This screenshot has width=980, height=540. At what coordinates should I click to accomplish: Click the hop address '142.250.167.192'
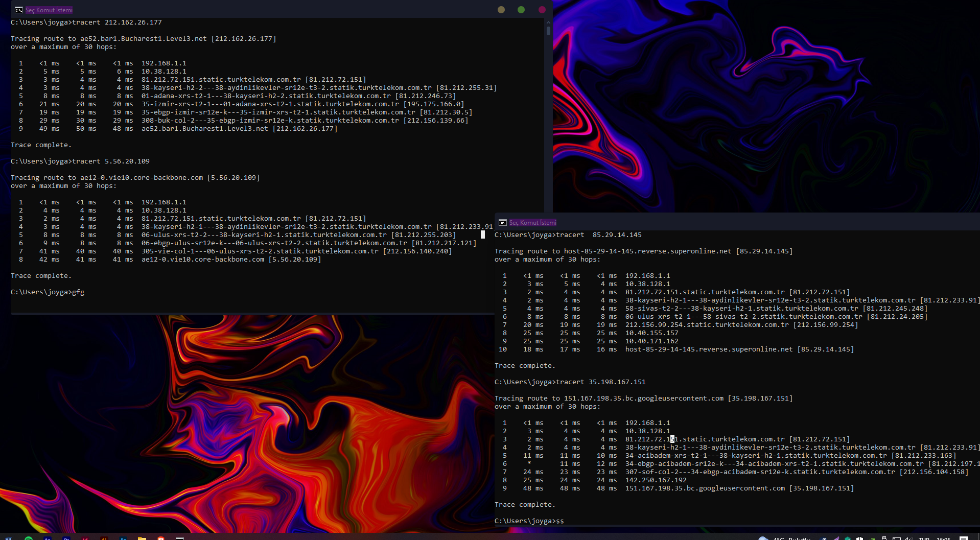coord(656,480)
